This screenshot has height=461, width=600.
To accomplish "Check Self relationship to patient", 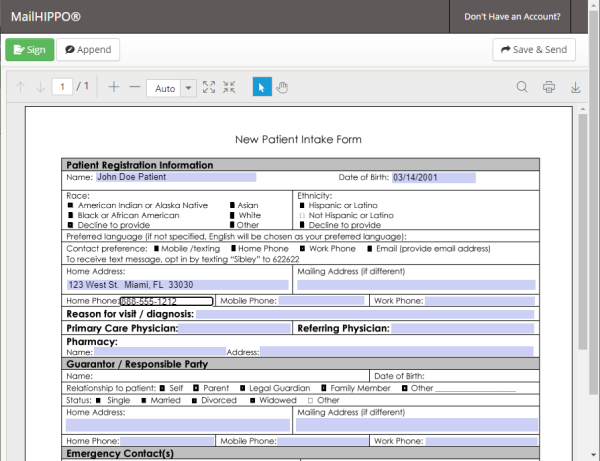I will pyautogui.click(x=162, y=388).
